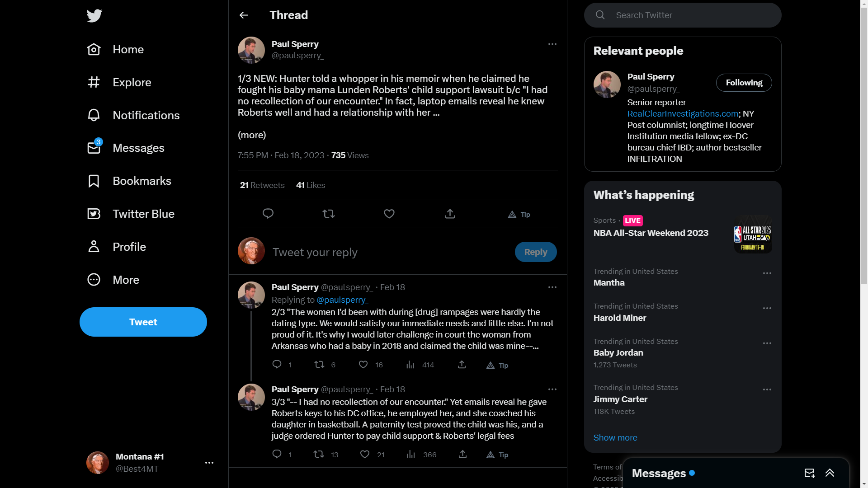Like the main tweet via heart icon
This screenshot has width=868, height=488.
coord(389,214)
